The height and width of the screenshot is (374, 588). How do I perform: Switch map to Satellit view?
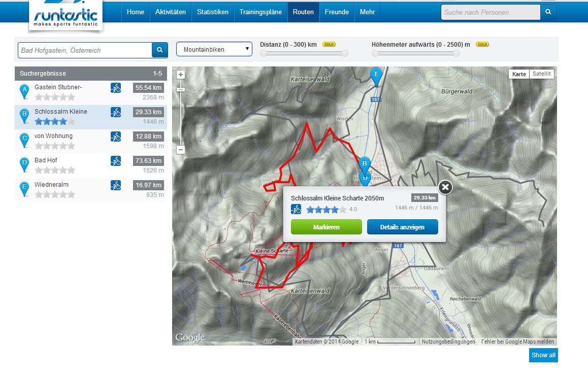(x=541, y=74)
